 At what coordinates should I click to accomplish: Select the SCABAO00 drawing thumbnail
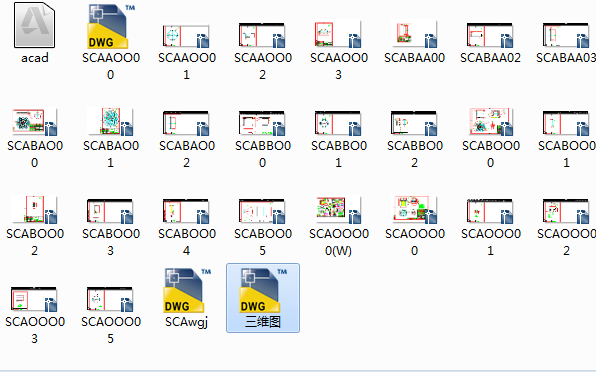click(x=34, y=122)
